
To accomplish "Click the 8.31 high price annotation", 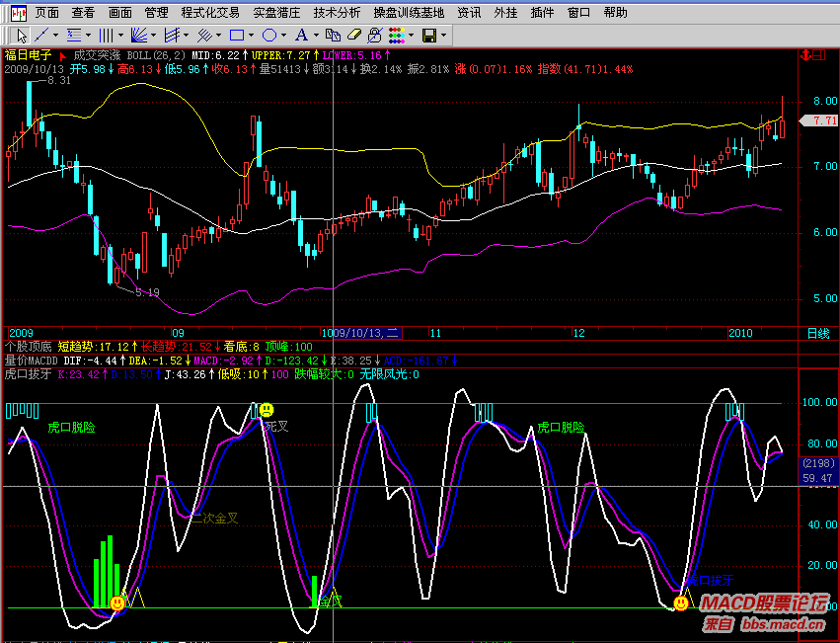I will [x=59, y=80].
